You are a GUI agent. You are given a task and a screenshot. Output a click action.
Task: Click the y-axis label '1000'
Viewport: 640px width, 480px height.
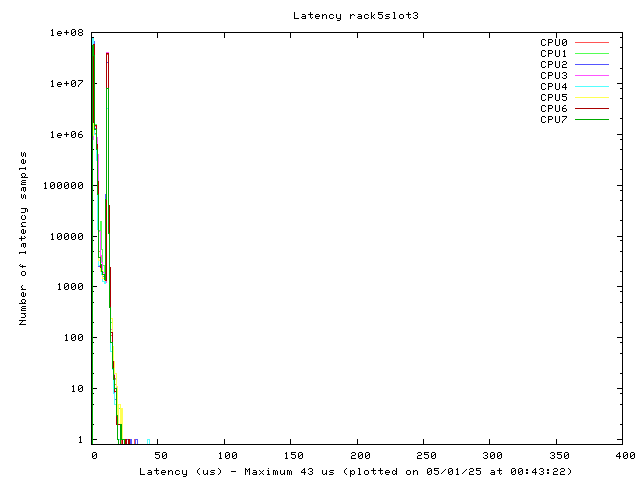point(70,287)
